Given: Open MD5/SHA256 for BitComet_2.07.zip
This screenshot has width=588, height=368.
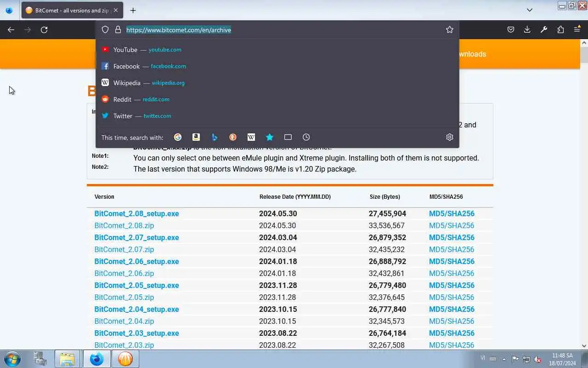Looking at the screenshot, I should pyautogui.click(x=452, y=249).
